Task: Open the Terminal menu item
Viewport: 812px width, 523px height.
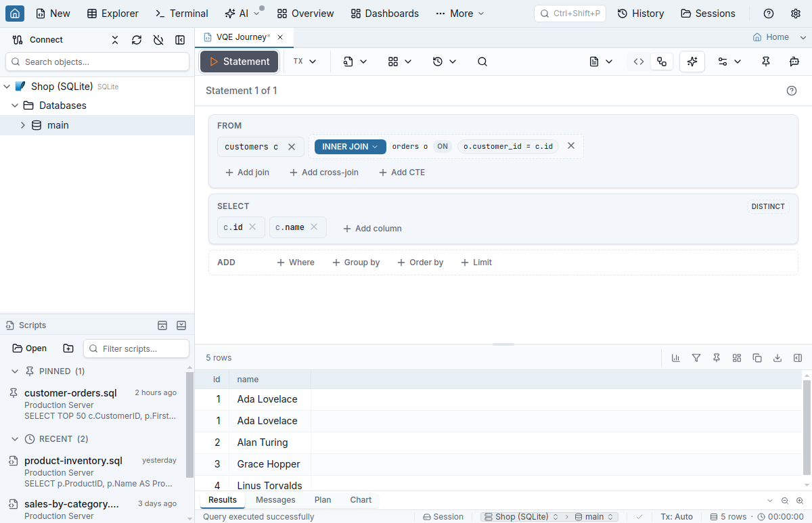Action: pyautogui.click(x=182, y=14)
